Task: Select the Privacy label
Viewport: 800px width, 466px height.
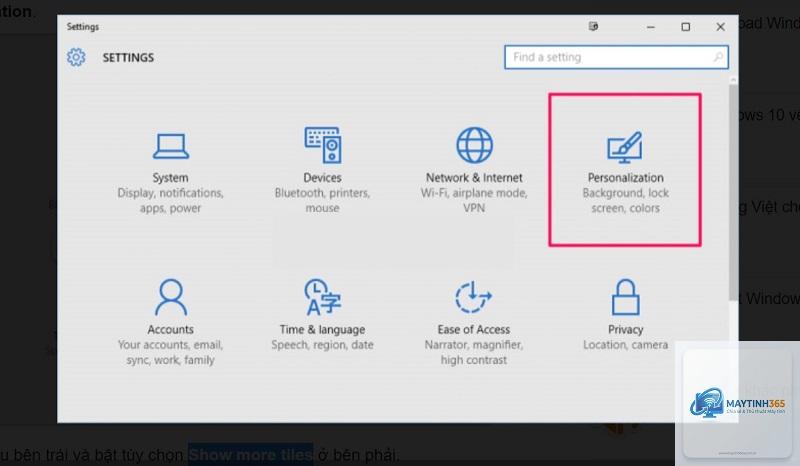Action: [626, 330]
